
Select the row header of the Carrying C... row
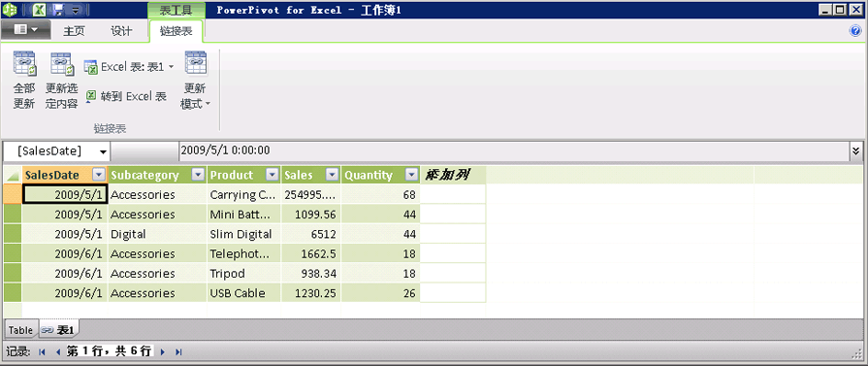(x=13, y=194)
